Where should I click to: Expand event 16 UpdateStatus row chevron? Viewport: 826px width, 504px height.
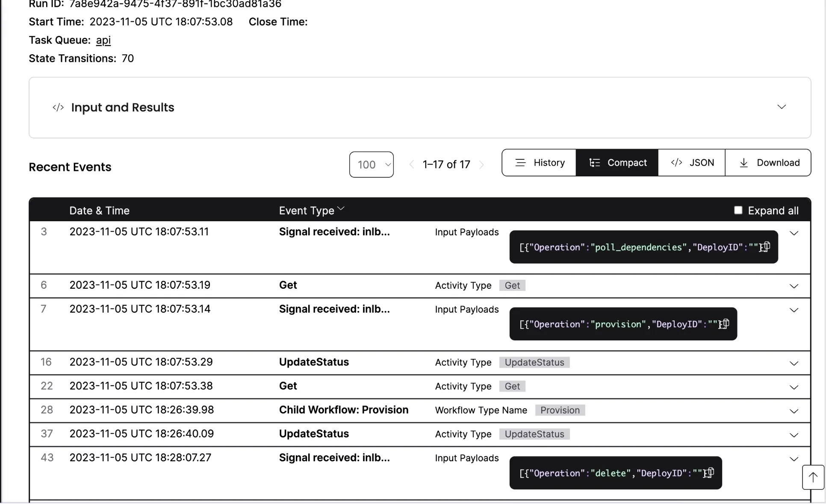pos(794,363)
